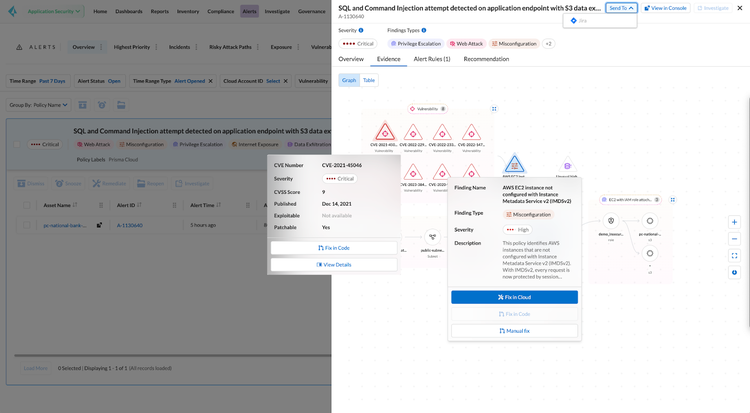Click the Asset Name column menu handle
750x413 pixels.
tap(101, 205)
